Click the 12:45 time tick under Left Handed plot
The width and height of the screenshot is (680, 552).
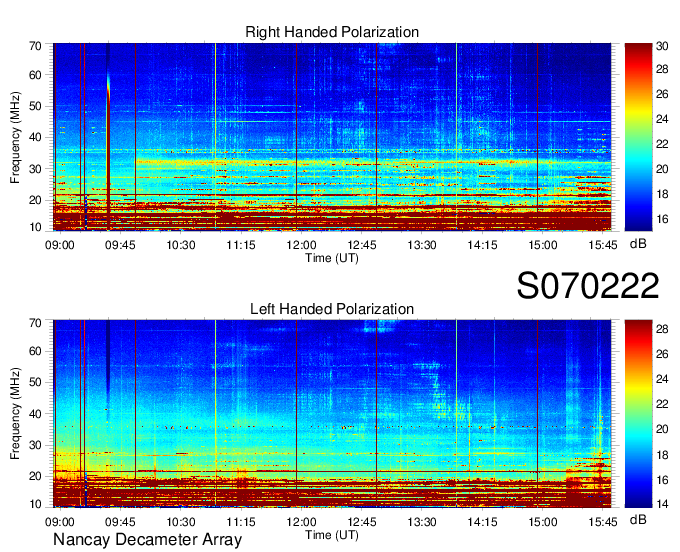(x=362, y=522)
